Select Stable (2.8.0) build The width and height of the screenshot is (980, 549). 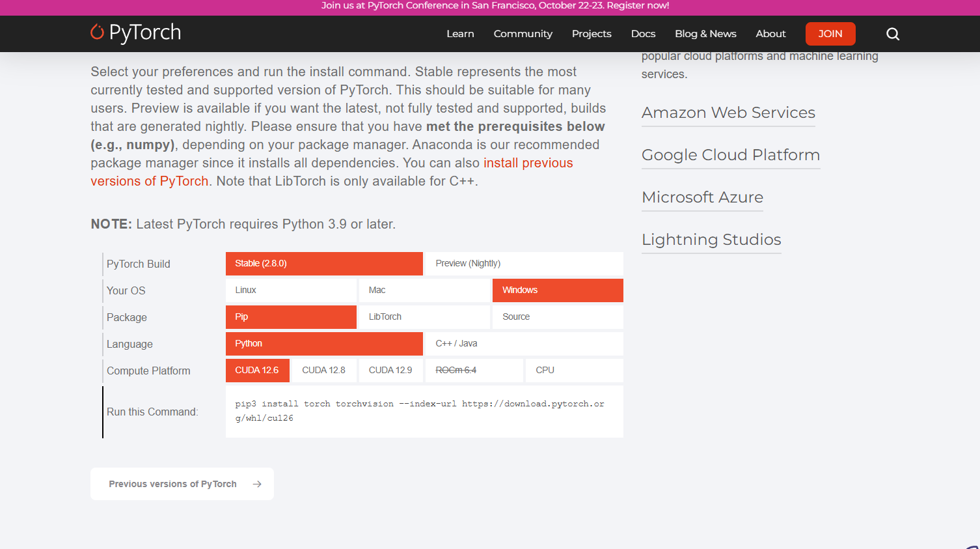click(x=324, y=264)
